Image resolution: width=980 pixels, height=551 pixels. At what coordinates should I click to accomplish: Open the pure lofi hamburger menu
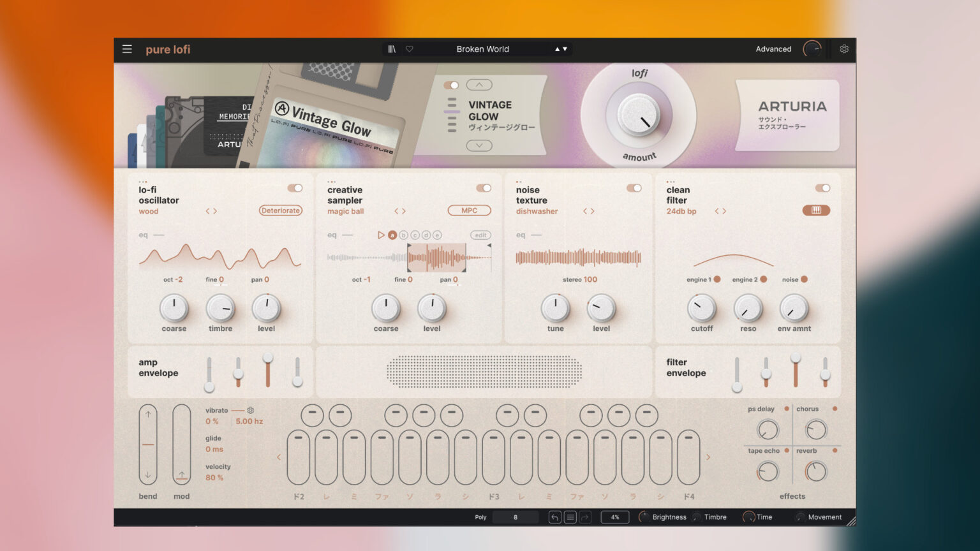click(127, 49)
